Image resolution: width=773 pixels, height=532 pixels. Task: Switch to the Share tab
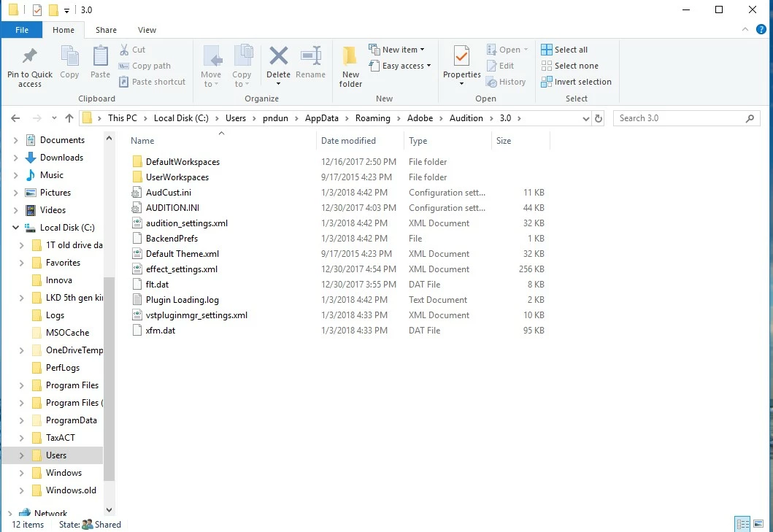[x=106, y=30]
